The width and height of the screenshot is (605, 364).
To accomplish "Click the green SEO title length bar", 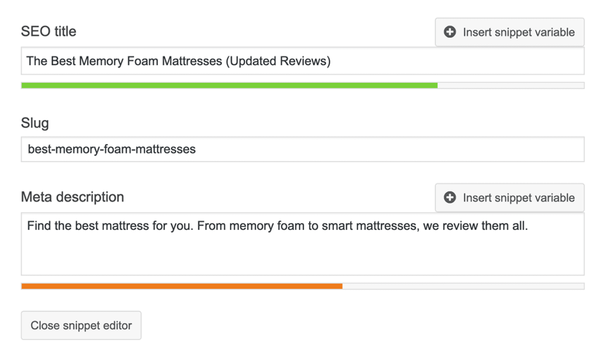I will [x=229, y=86].
